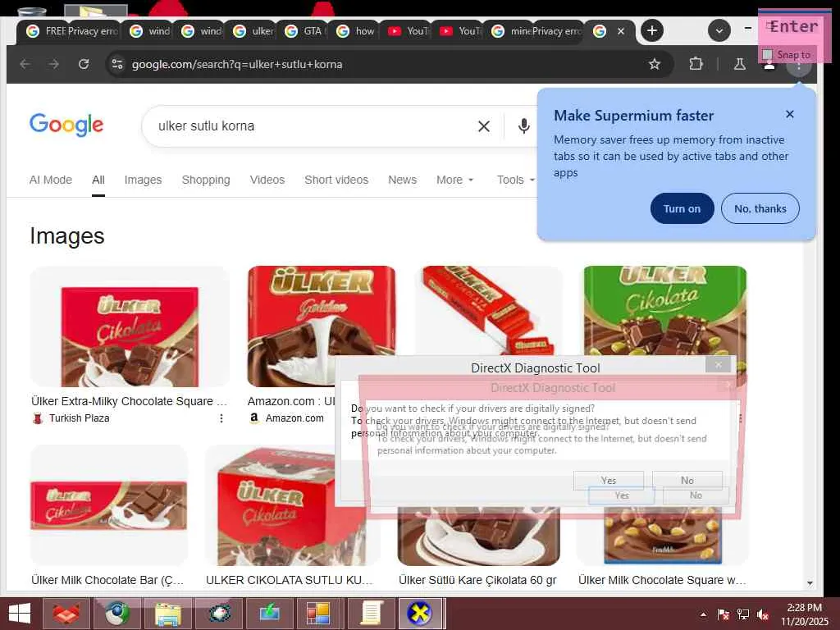Switch to the GTA browser tab

point(304,31)
